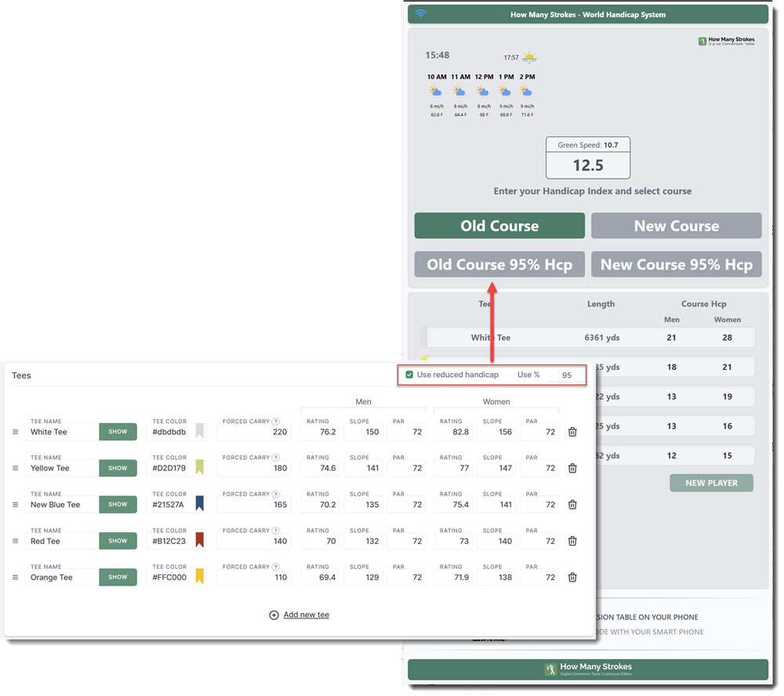Viewport: 784px width, 696px height.
Task: Open Orange Tee color swatch #FFC000
Action: point(199,577)
